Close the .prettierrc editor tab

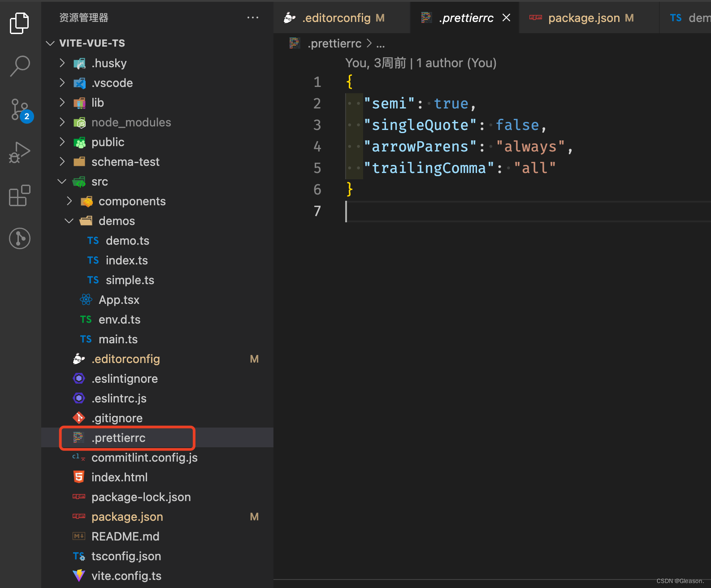pos(507,17)
